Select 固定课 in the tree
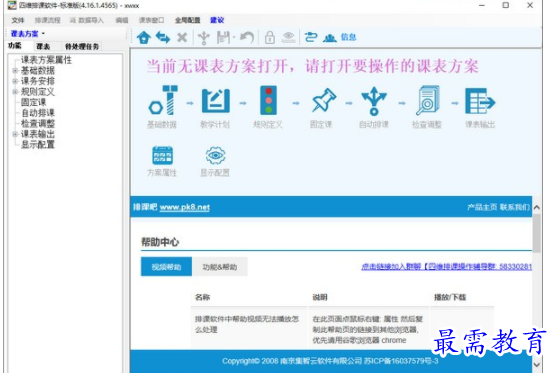The height and width of the screenshot is (373, 555). pos(33,102)
